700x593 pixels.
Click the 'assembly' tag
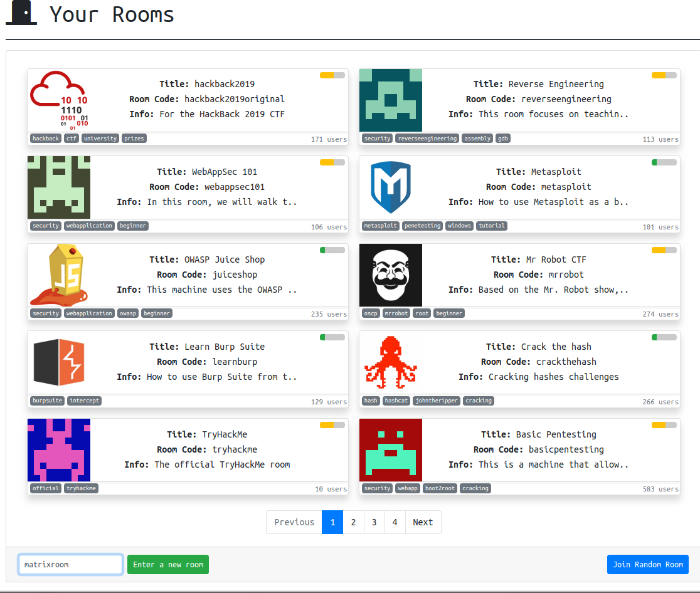[x=477, y=139]
